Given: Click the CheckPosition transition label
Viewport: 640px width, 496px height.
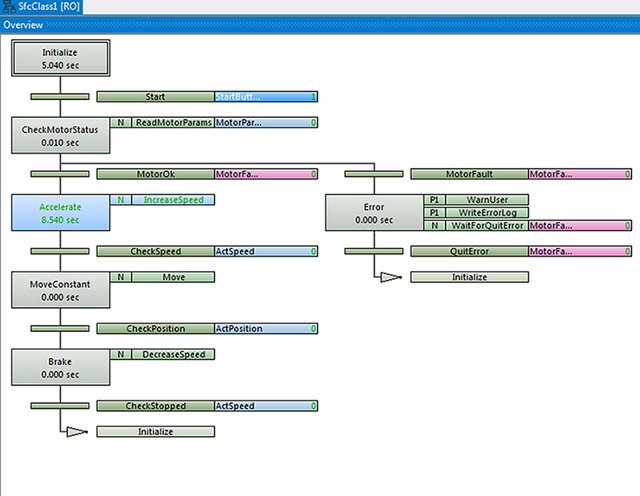Looking at the screenshot, I should tap(156, 329).
